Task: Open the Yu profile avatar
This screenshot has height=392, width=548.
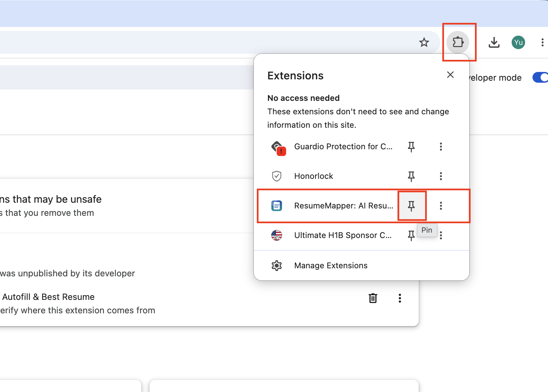Action: pyautogui.click(x=518, y=42)
